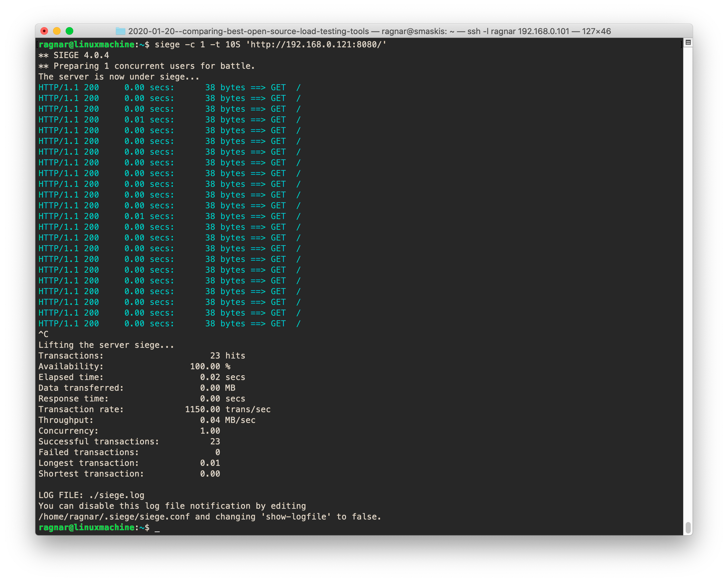
Task: Click the '100.00 %' availability value
Action: point(210,367)
